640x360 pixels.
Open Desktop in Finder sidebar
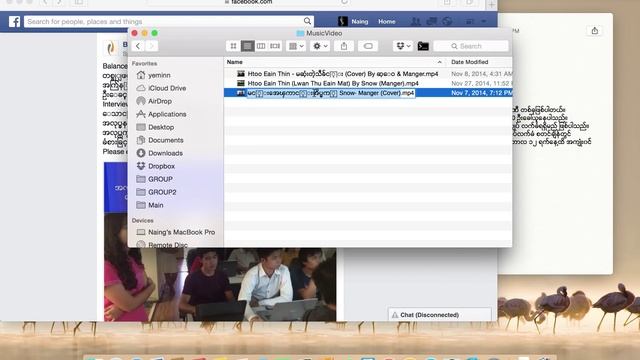pos(156,127)
